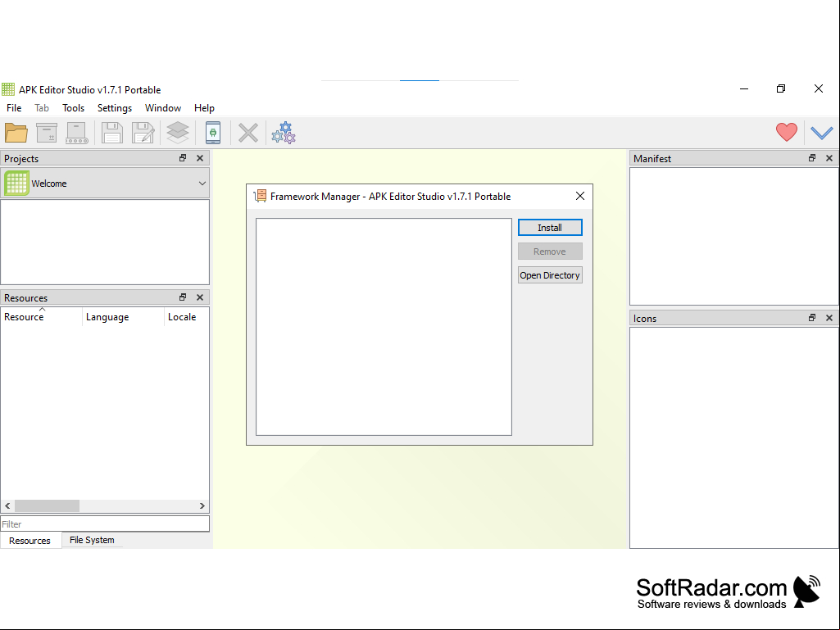Click the Resources horizontal scrollbar thumb
This screenshot has height=630, width=840.
48,505
